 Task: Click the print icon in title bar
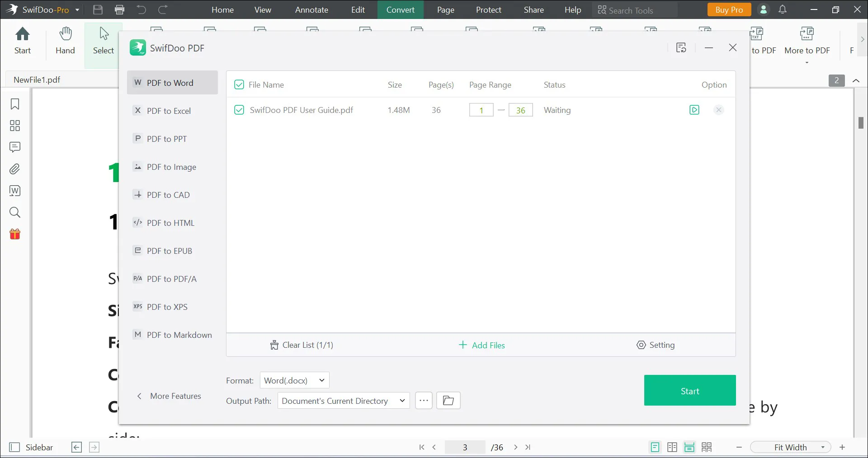click(119, 9)
